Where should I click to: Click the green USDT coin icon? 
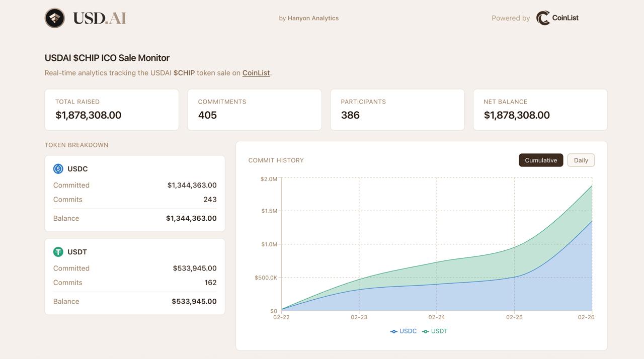(x=58, y=252)
